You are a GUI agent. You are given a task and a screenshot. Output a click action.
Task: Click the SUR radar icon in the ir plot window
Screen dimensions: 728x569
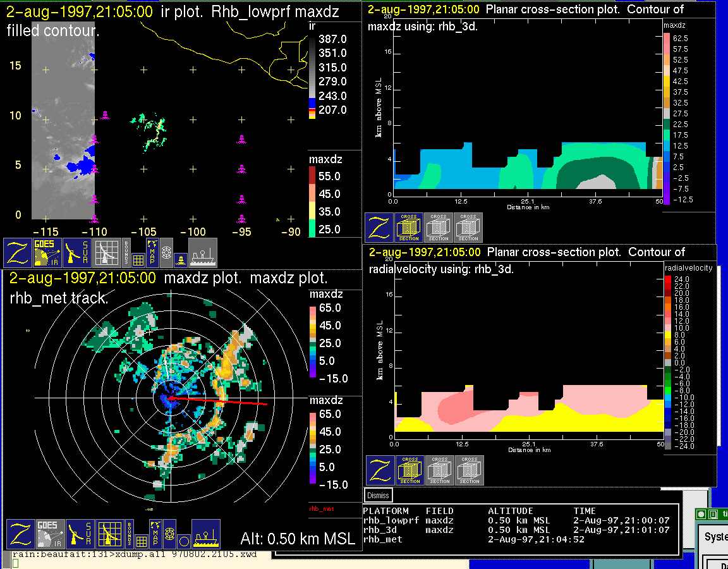point(77,253)
